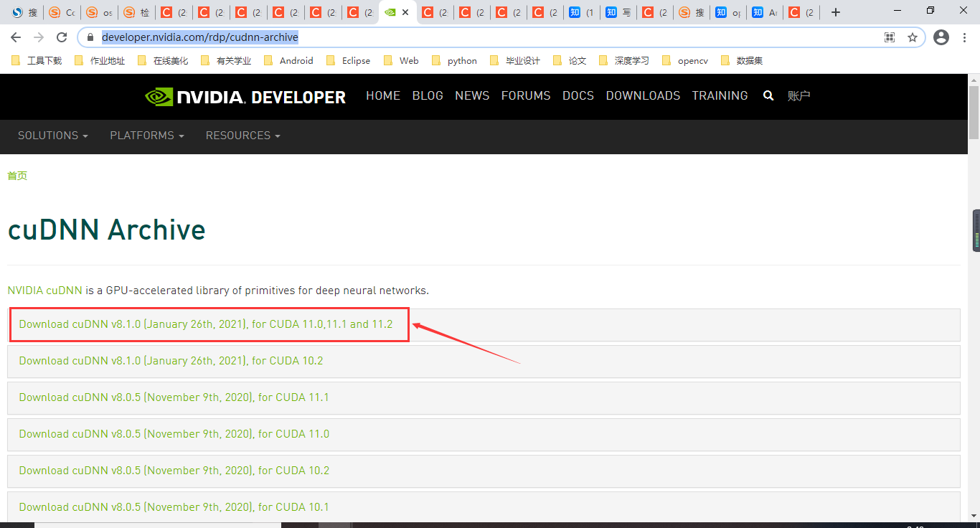Open 深度学习 bookmark folder
Screen dimensions: 980x528
(x=624, y=61)
